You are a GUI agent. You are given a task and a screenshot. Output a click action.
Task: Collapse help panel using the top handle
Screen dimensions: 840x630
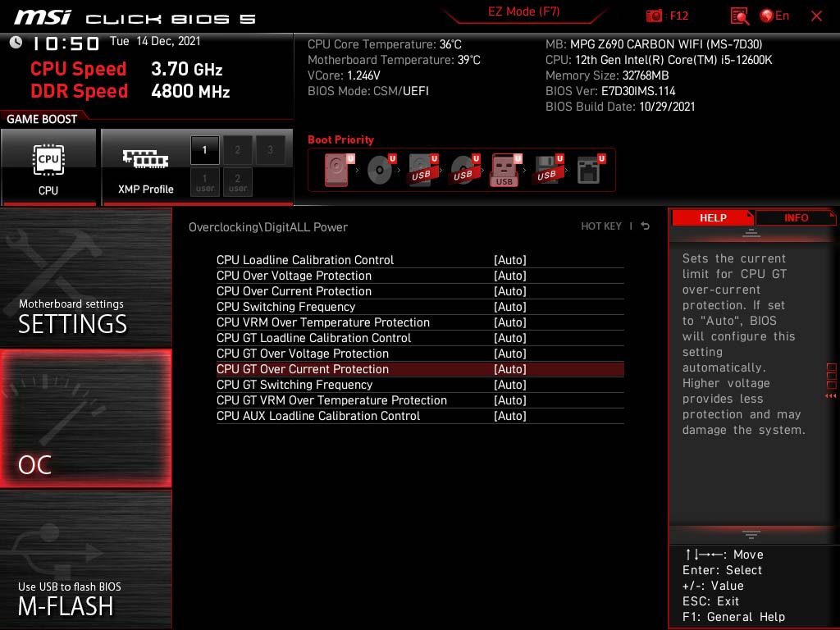pyautogui.click(x=751, y=232)
